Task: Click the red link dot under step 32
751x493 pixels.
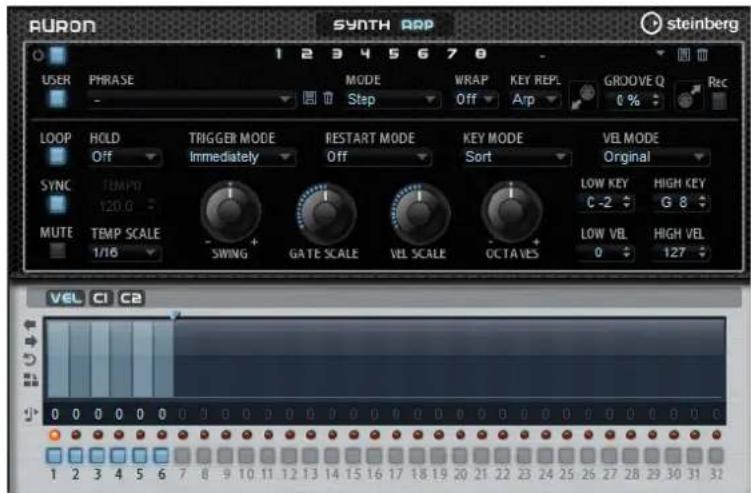Action: pos(717,435)
